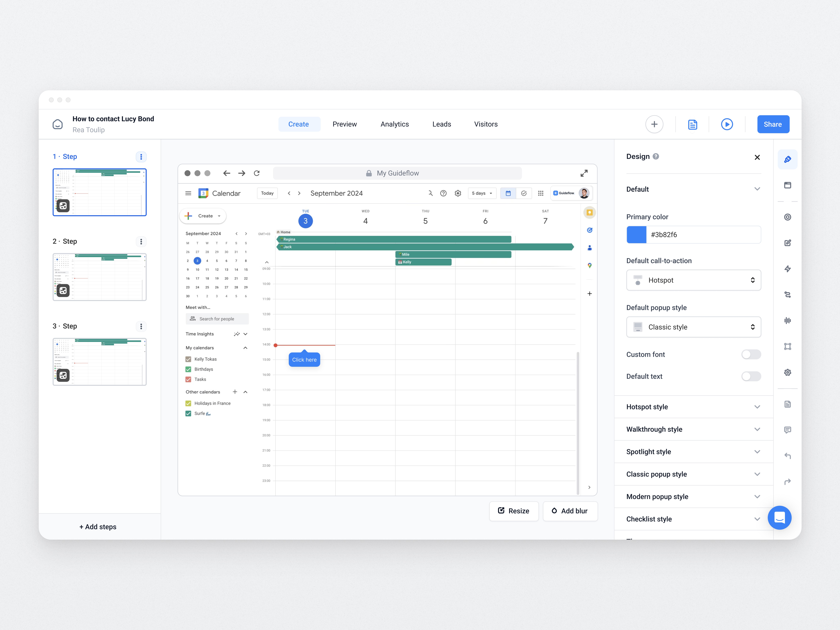Open Default popup style dropdown

click(x=693, y=327)
